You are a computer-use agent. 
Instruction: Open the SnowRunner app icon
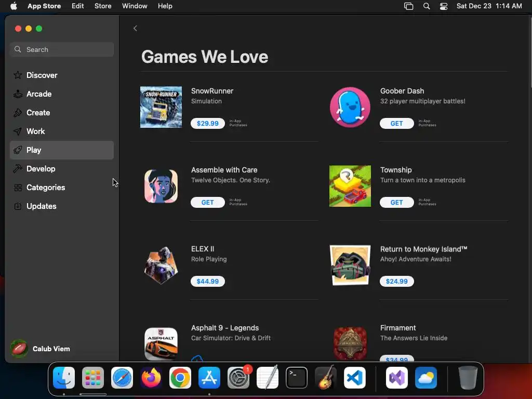161,107
